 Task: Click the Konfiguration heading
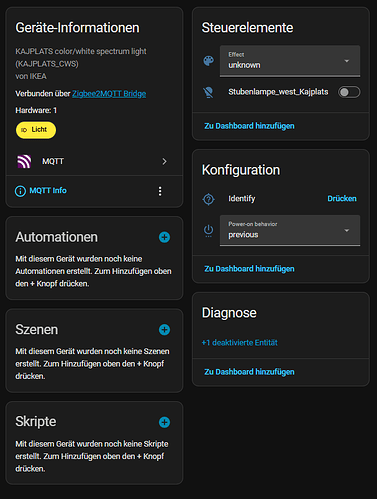click(x=241, y=170)
